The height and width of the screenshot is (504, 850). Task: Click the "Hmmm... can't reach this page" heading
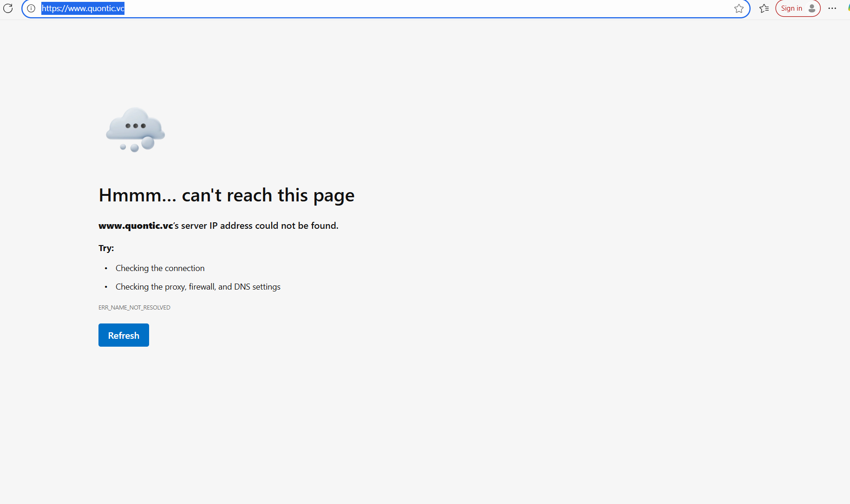[226, 195]
